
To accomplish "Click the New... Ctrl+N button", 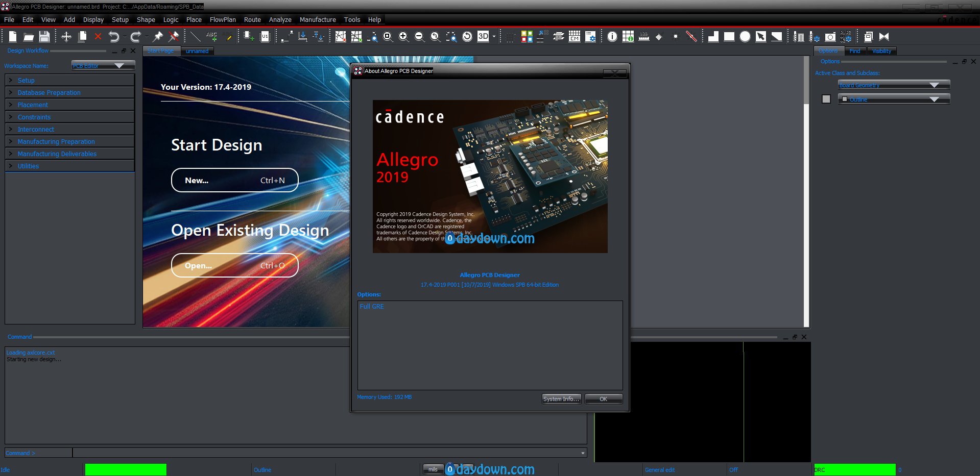I will [x=235, y=180].
